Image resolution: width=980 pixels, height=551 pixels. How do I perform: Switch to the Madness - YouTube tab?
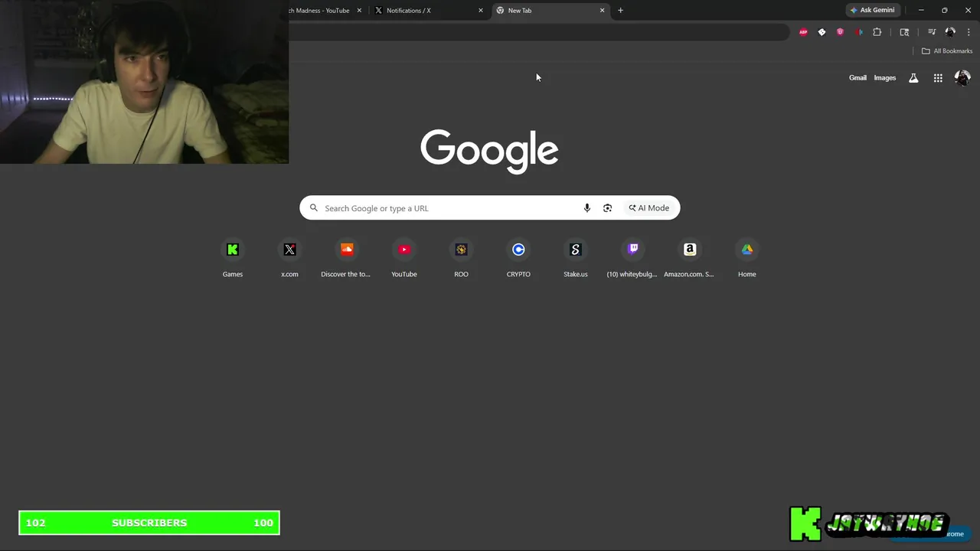(x=318, y=11)
